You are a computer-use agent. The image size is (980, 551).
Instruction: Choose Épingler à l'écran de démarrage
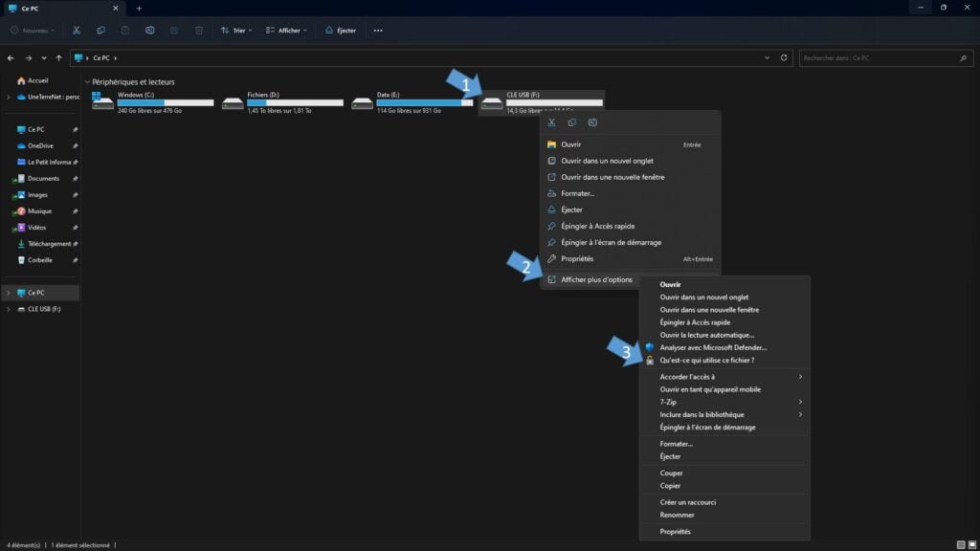click(630, 242)
